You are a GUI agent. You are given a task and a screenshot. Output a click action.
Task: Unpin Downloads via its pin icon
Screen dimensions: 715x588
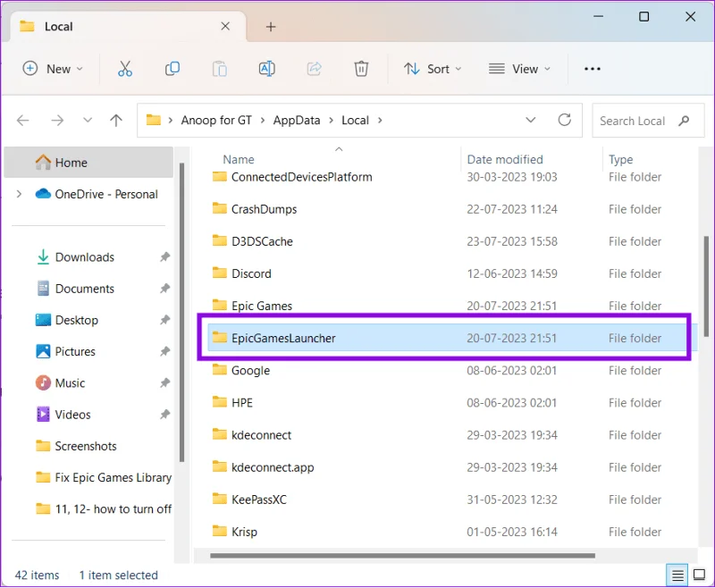164,257
